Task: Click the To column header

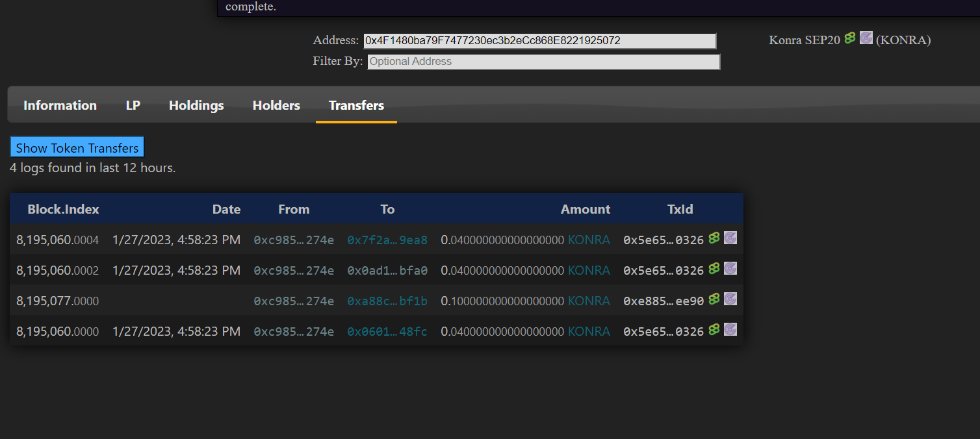Action: pos(387,209)
